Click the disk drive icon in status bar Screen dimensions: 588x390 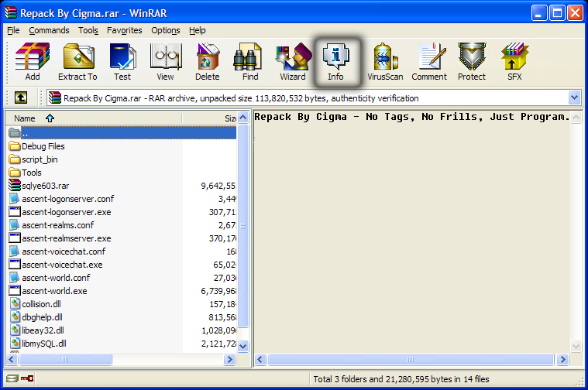(x=12, y=378)
